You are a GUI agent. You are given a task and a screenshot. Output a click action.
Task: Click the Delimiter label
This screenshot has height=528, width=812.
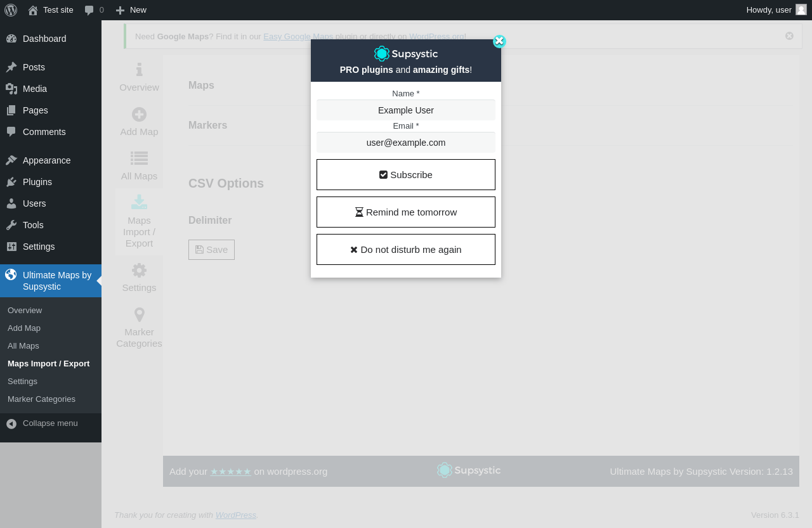pos(210,221)
